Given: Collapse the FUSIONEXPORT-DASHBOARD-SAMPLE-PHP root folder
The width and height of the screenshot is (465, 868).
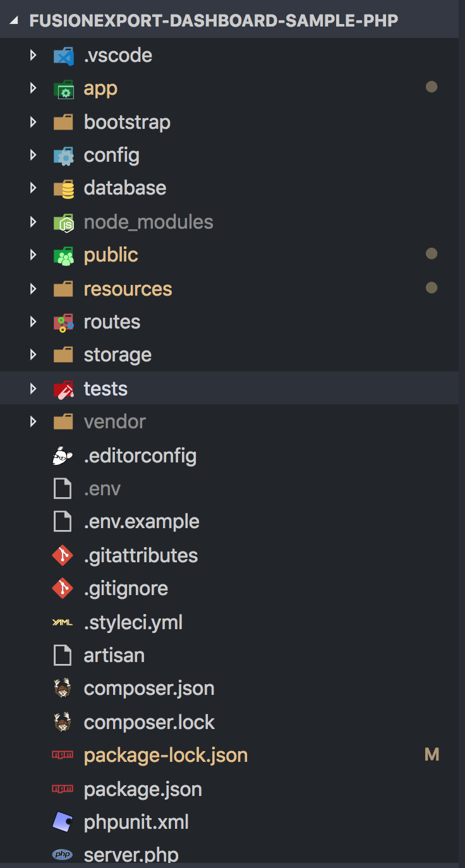Looking at the screenshot, I should click(14, 20).
